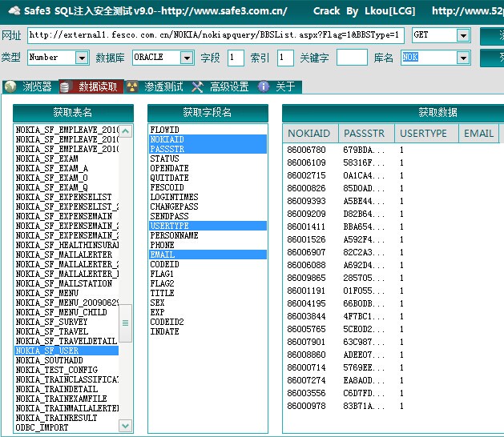Select the PHONE field
504x437 pixels.
[x=208, y=245]
